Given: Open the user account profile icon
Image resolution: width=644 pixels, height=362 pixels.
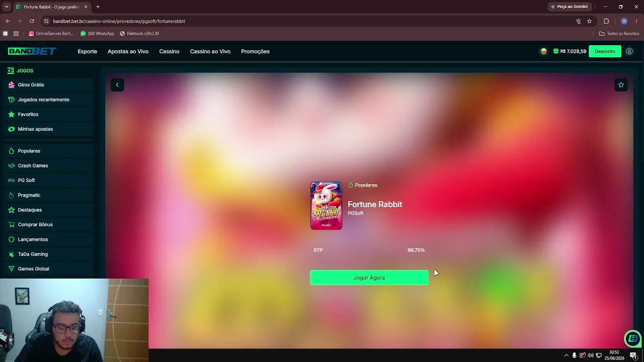Looking at the screenshot, I should tap(629, 51).
